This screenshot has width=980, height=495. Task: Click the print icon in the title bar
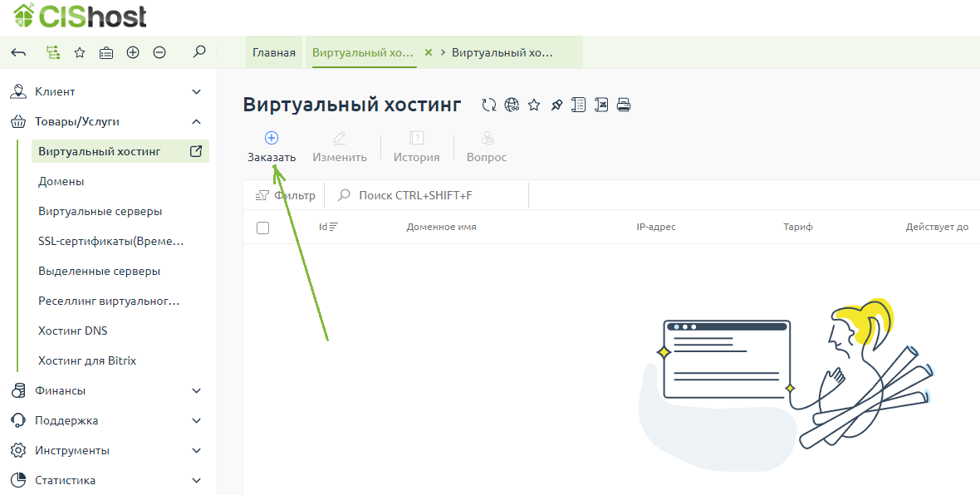[624, 105]
